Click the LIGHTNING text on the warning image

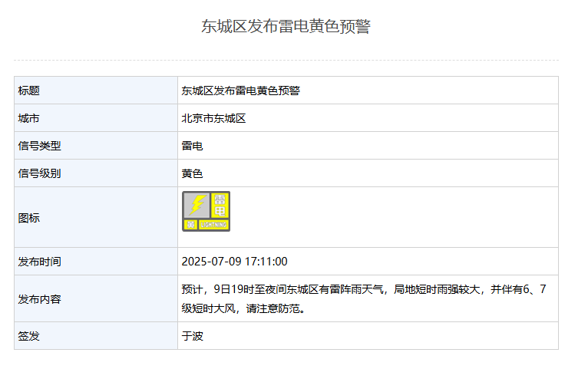pyautogui.click(x=213, y=225)
